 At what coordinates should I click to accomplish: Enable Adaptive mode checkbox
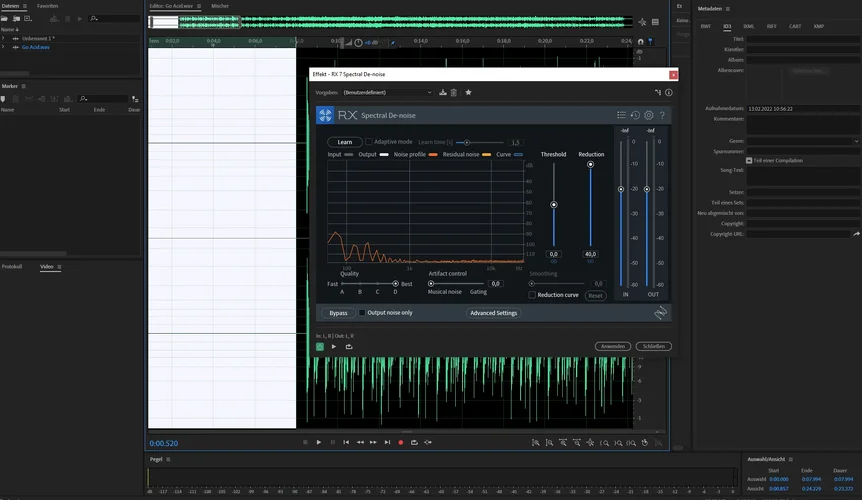click(368, 142)
